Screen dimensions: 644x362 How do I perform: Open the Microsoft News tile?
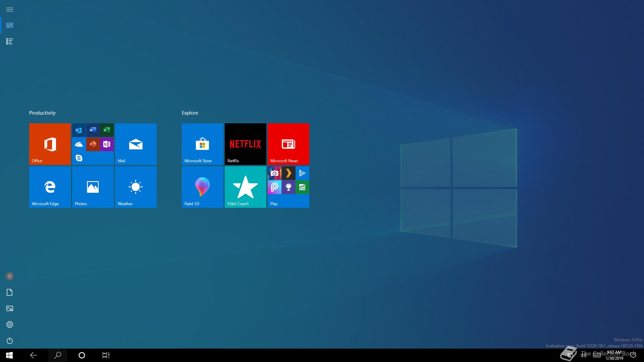pyautogui.click(x=288, y=144)
